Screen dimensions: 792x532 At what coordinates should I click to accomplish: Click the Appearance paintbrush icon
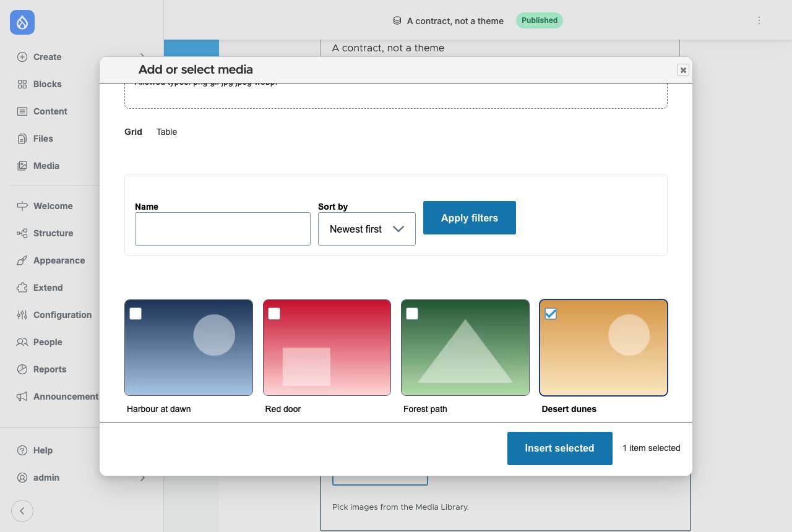pos(22,260)
